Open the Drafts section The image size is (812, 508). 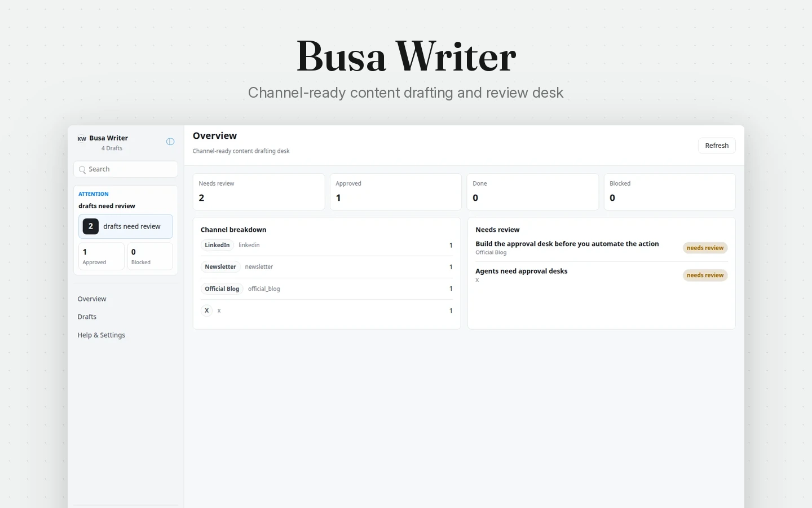pyautogui.click(x=87, y=317)
